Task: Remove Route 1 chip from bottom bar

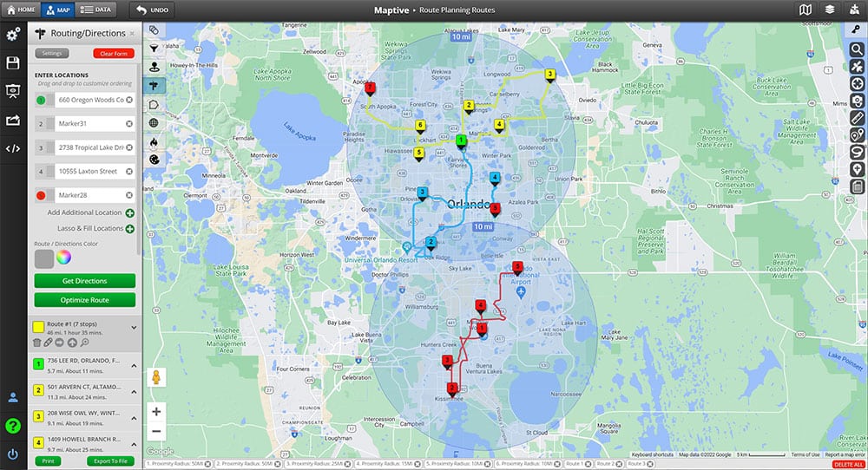Action: (588, 464)
